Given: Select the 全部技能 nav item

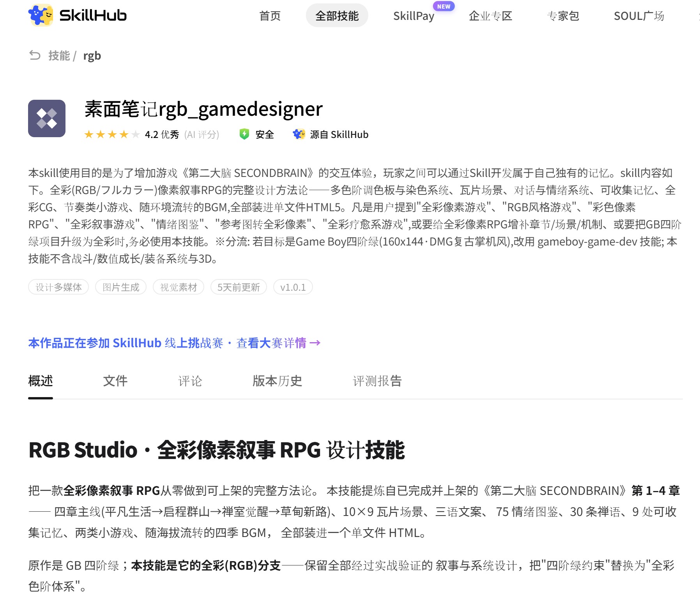Looking at the screenshot, I should (337, 16).
